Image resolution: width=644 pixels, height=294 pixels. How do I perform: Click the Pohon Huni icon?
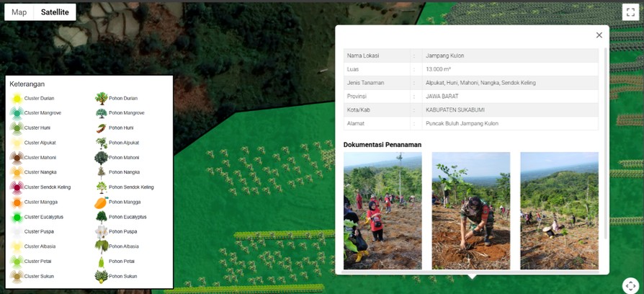click(101, 128)
